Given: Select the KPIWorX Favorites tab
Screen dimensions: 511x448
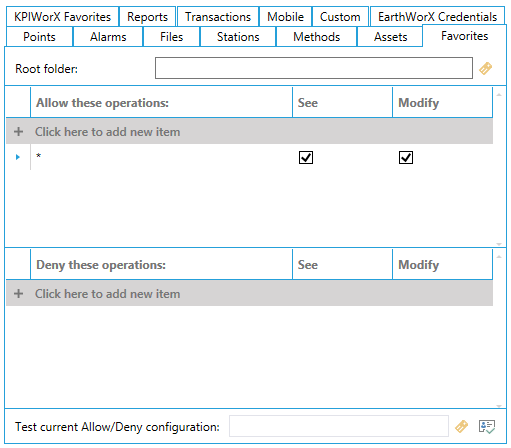Looking at the screenshot, I should 62,17.
